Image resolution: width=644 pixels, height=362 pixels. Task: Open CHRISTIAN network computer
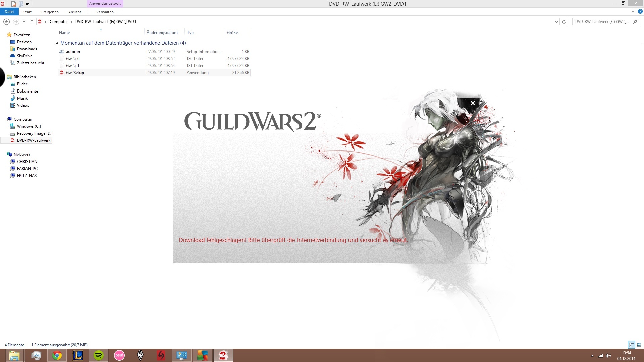pos(27,162)
